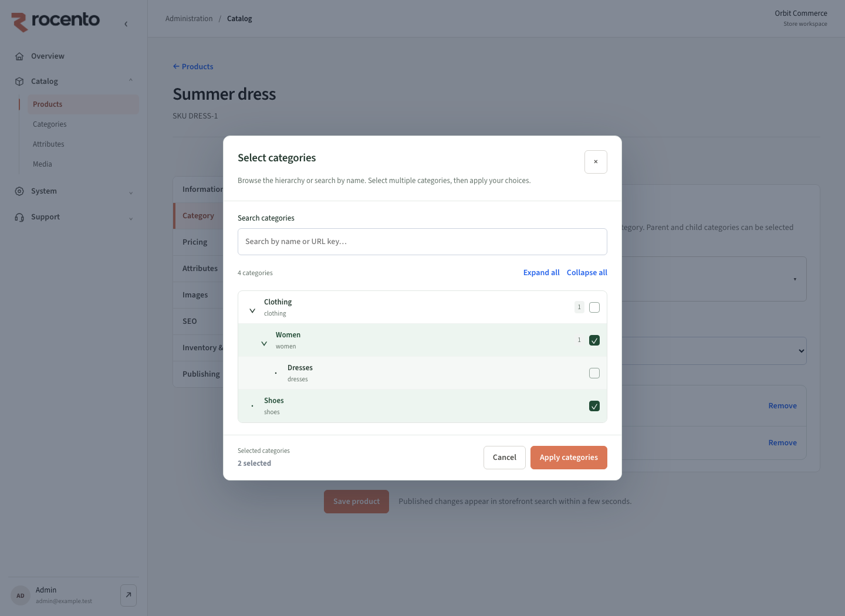Click the Support headset icon

[19, 217]
